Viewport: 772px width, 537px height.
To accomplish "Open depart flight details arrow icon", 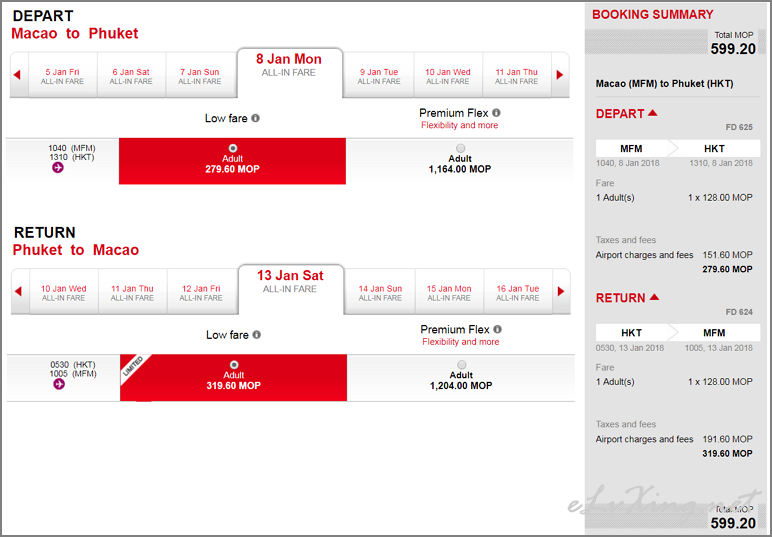I will 58,168.
